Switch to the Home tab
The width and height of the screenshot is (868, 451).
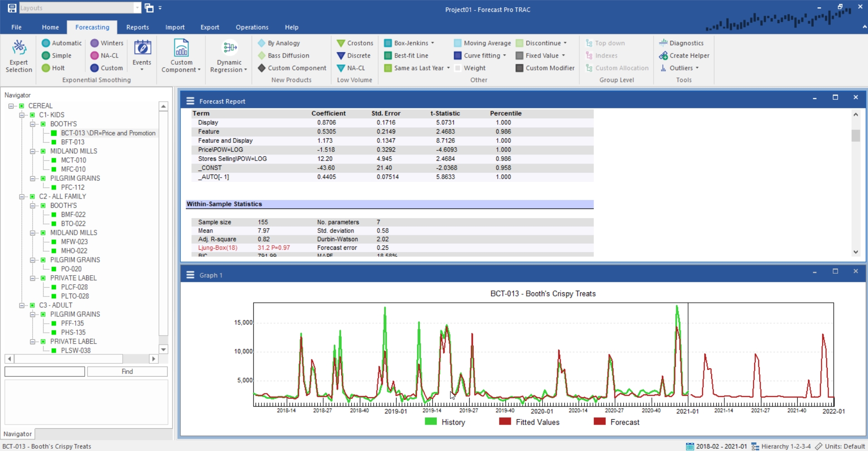tap(50, 27)
